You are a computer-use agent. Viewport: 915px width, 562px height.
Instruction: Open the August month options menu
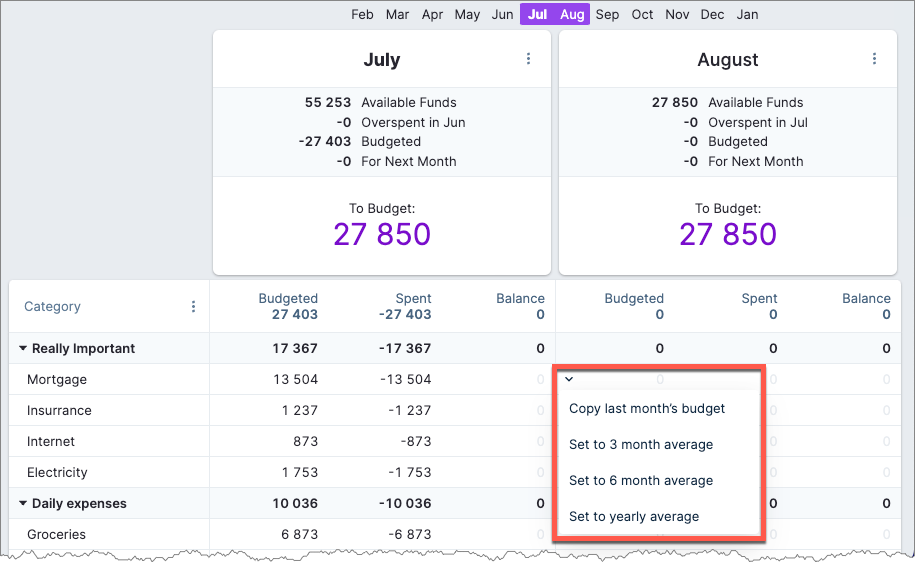(x=874, y=59)
